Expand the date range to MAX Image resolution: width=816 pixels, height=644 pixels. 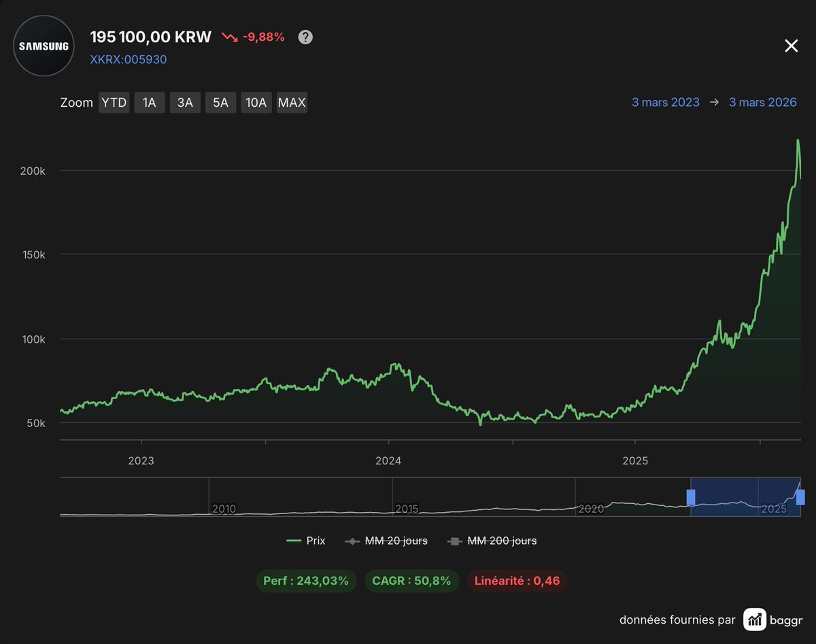[292, 102]
